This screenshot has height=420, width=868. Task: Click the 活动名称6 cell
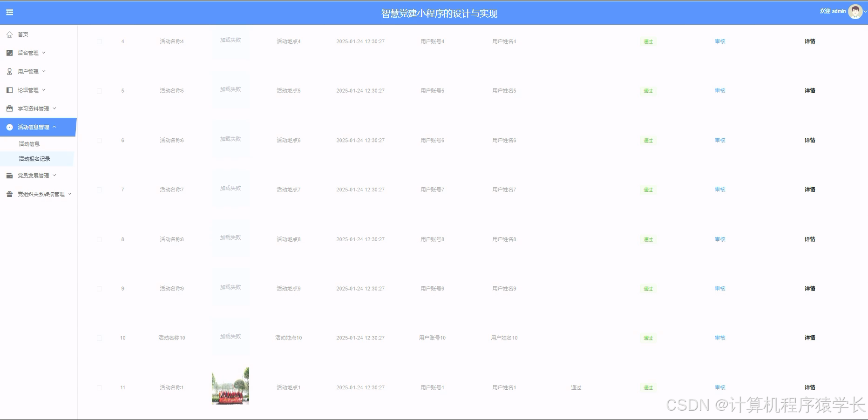click(x=172, y=140)
